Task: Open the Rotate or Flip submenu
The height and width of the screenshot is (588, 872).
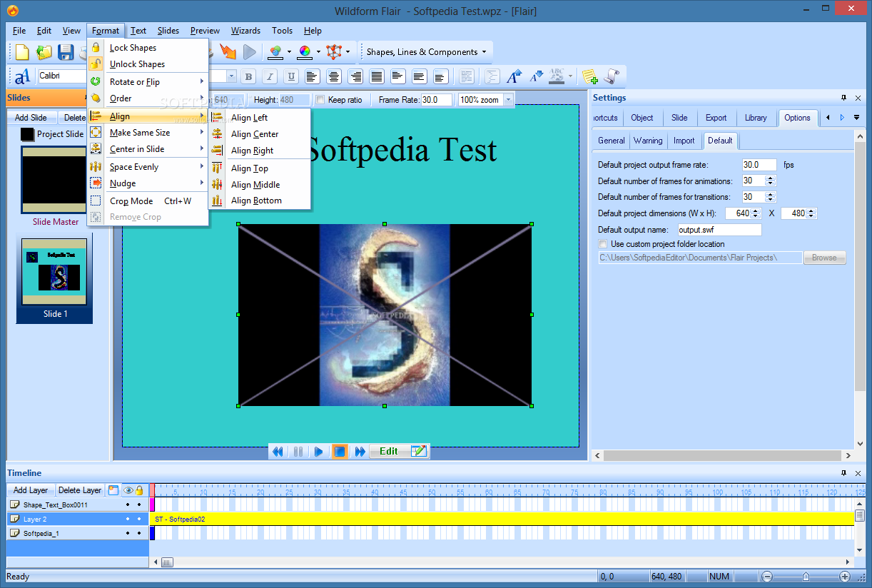Action: 148,81
